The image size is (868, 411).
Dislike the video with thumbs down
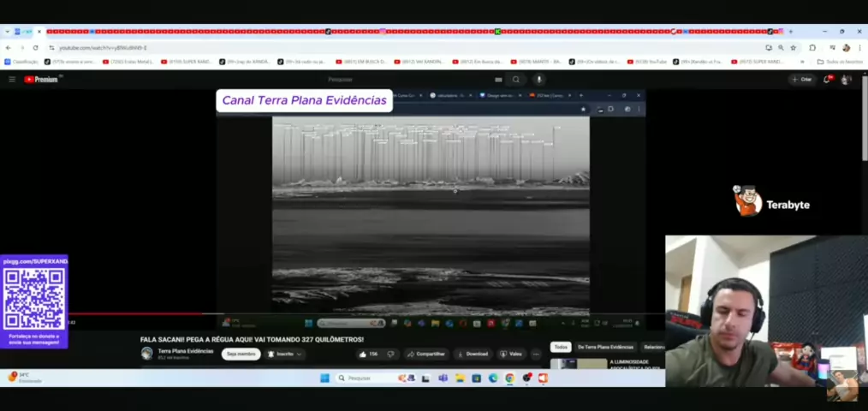click(x=390, y=354)
